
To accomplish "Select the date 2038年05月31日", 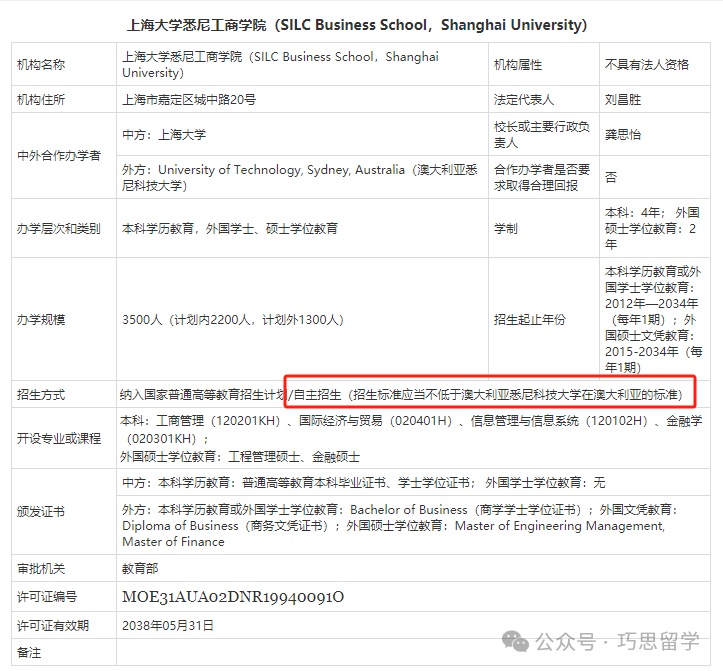I will click(x=168, y=626).
